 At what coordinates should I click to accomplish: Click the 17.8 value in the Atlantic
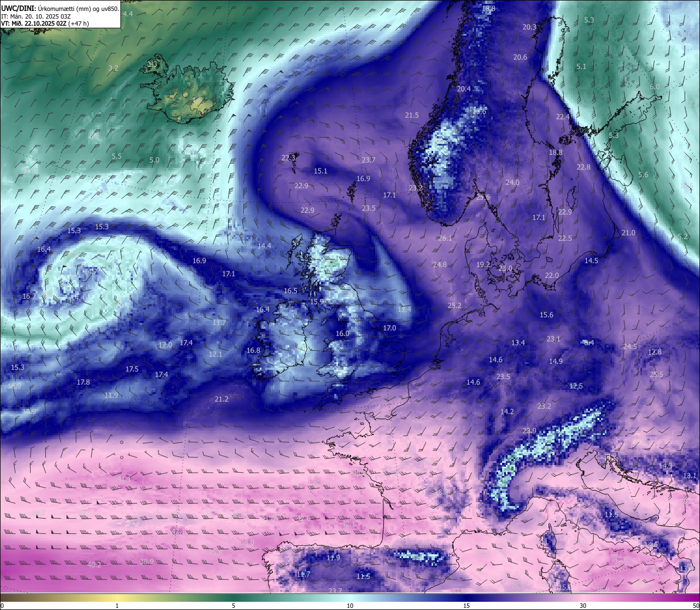83,382
